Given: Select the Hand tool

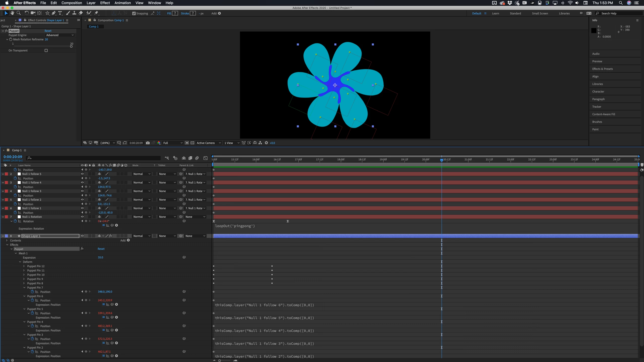Looking at the screenshot, I should 12,13.
